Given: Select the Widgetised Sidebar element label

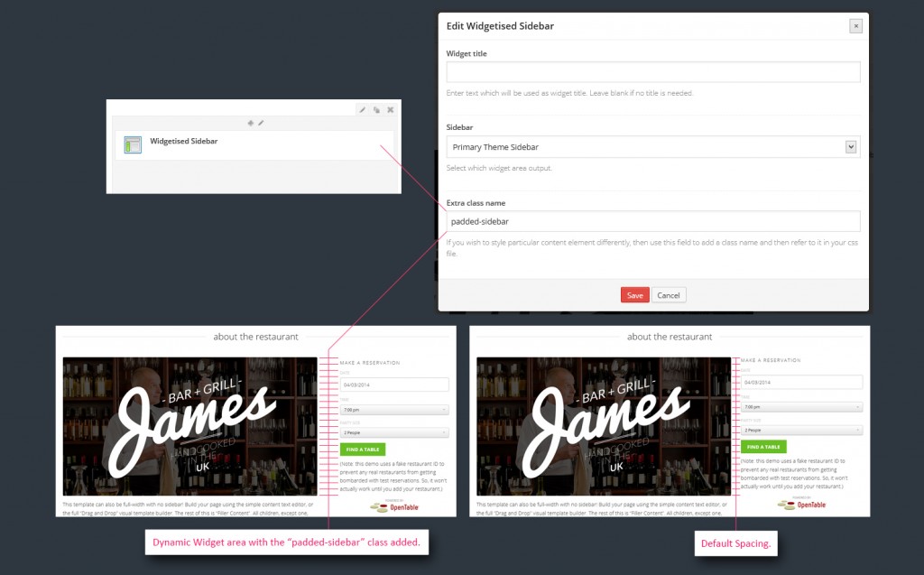Looking at the screenshot, I should (184, 141).
